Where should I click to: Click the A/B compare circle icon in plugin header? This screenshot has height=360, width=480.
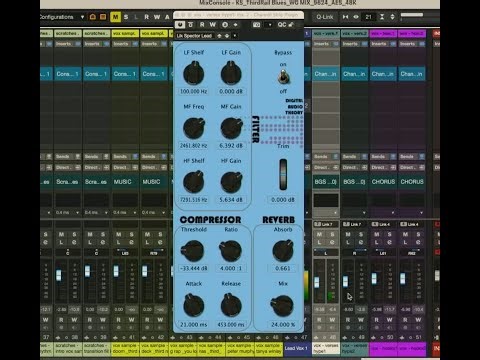tap(225, 25)
